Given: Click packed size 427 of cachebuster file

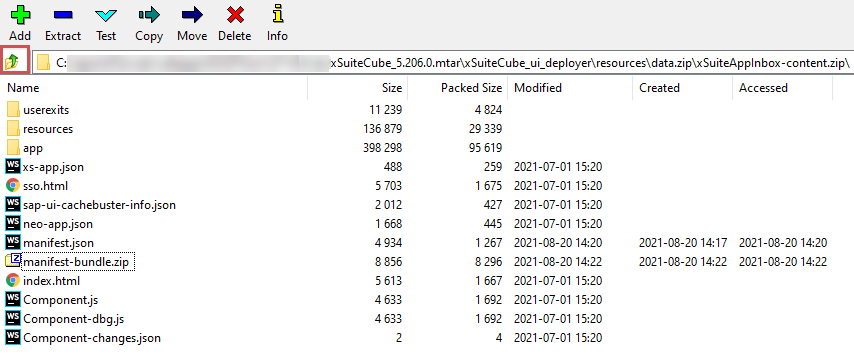Looking at the screenshot, I should pos(492,205).
